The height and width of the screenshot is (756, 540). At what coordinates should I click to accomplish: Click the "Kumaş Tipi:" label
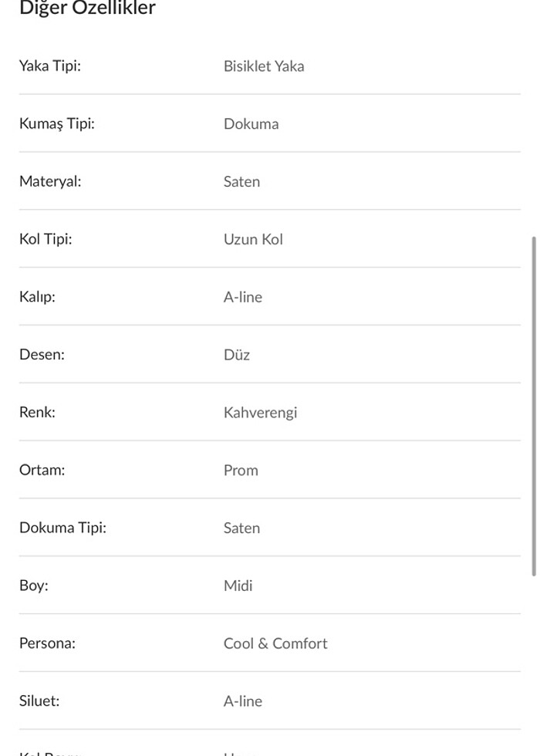click(x=57, y=123)
